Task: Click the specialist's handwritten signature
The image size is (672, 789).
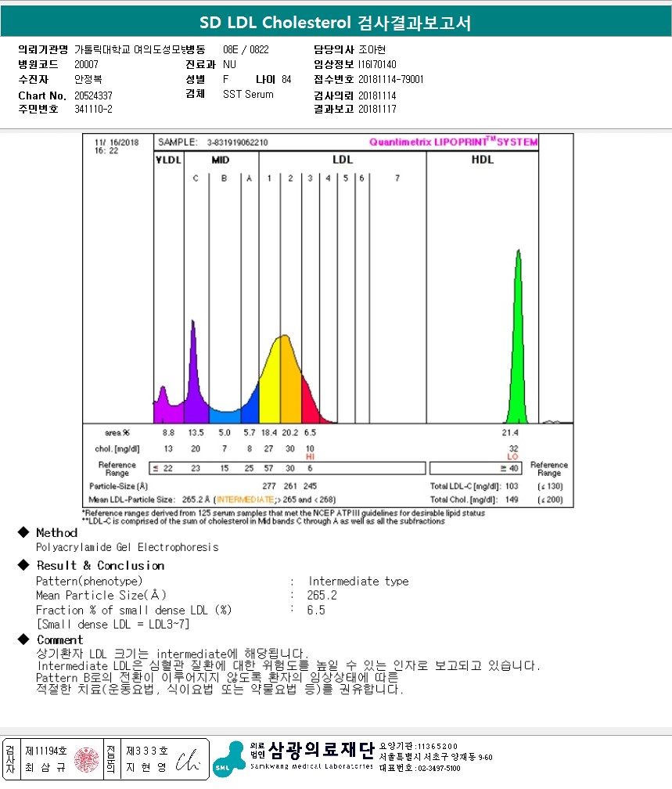Action: (188, 760)
